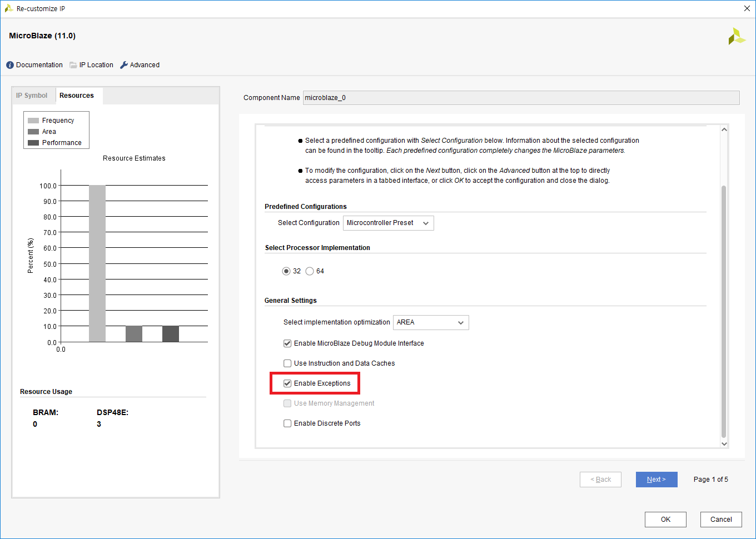Click the Xilinx logo at top right
This screenshot has width=756, height=539.
click(737, 36)
